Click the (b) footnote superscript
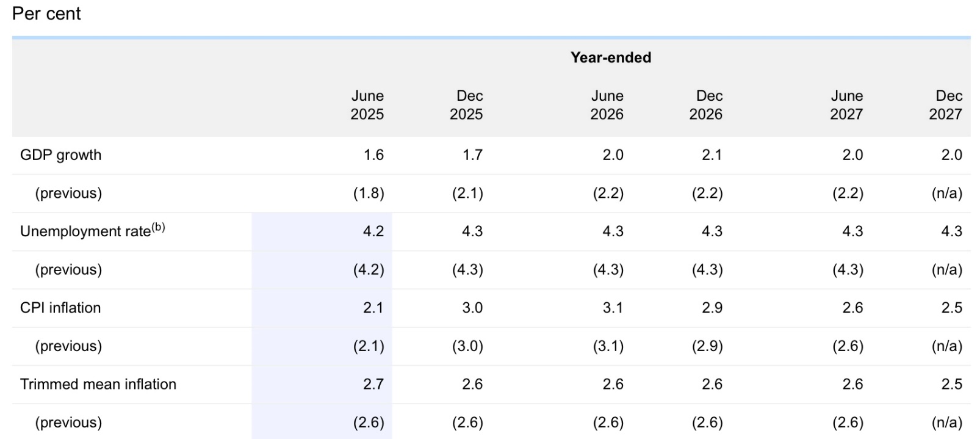 click(x=158, y=228)
